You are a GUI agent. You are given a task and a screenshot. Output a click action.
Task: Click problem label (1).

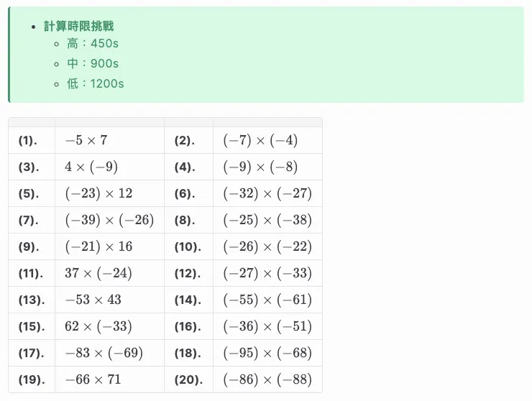click(28, 140)
